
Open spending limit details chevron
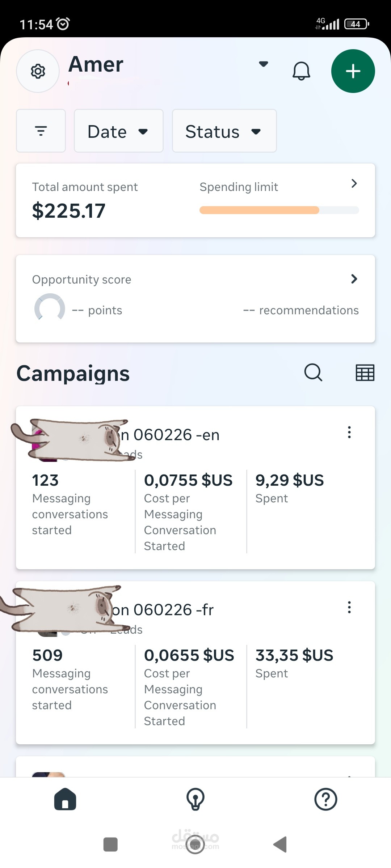354,183
